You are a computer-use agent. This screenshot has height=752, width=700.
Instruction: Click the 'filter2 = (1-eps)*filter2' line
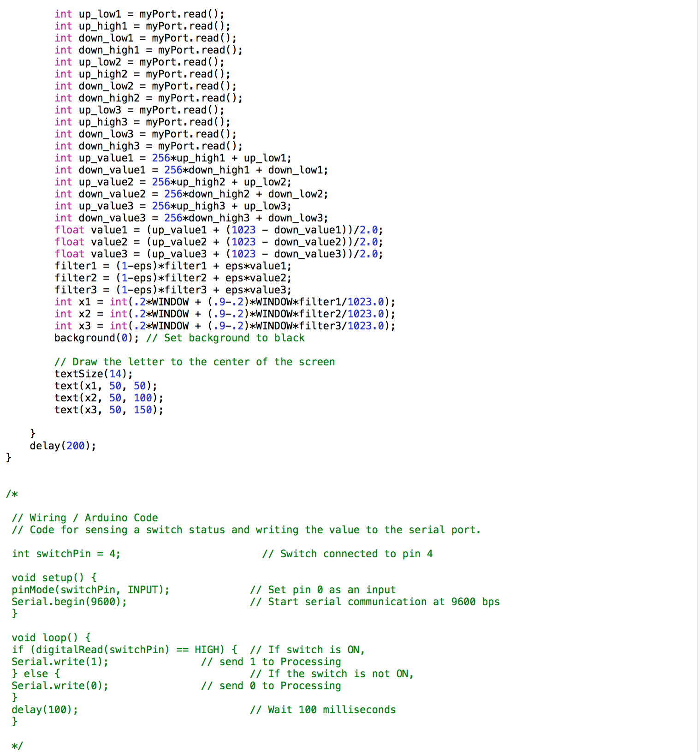(x=173, y=278)
